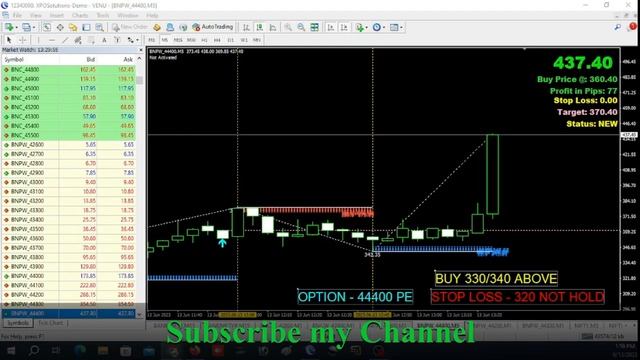Screen dimensions: 640x360
Task: Click the New Order button
Action: click(x=129, y=27)
